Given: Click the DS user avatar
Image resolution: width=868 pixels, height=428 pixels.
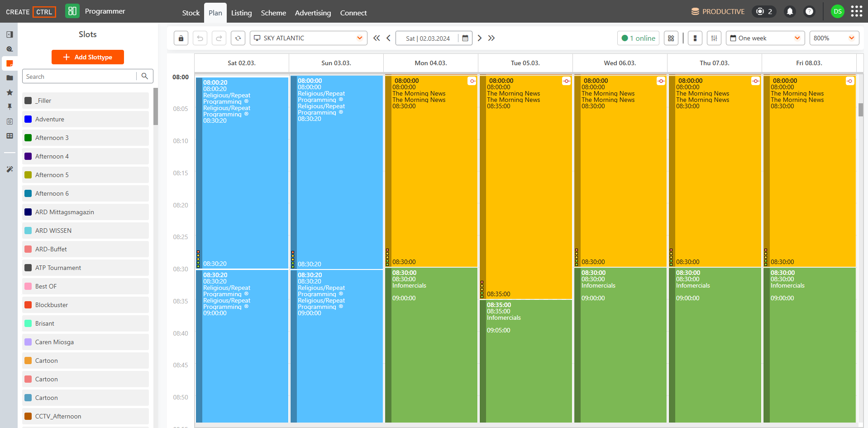Looking at the screenshot, I should click(x=838, y=11).
